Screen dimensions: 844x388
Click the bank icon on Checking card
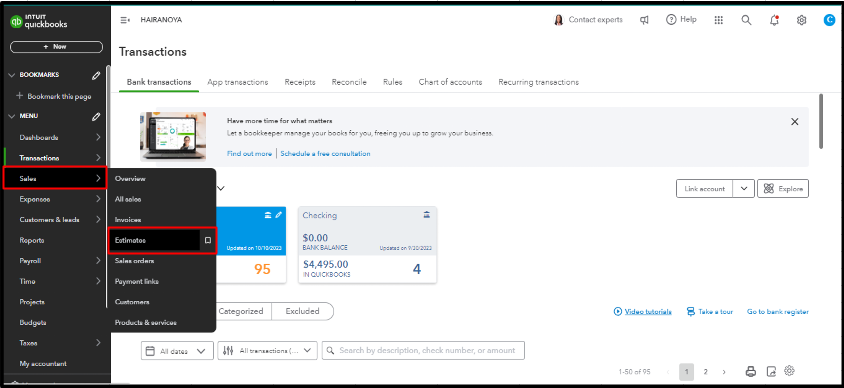(427, 215)
